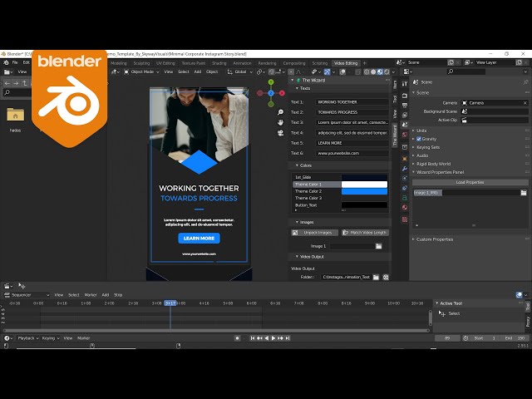
Task: Click folder icon beside Image 1_PRO field
Action: (x=524, y=192)
